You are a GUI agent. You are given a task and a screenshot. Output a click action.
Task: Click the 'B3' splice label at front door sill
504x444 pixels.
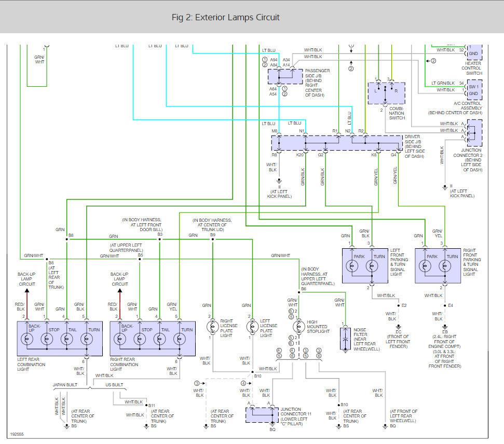(x=160, y=234)
